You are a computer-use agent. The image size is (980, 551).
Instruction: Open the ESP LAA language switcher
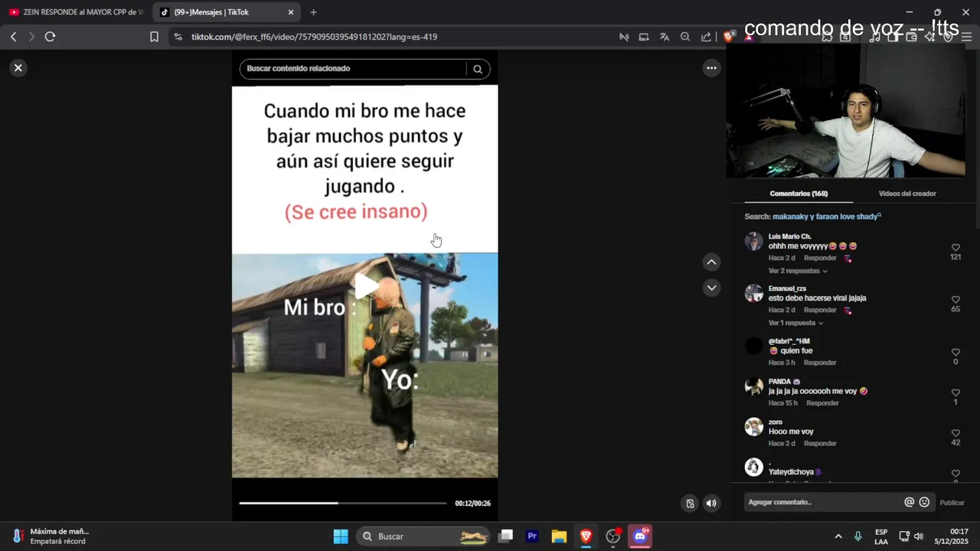click(881, 536)
